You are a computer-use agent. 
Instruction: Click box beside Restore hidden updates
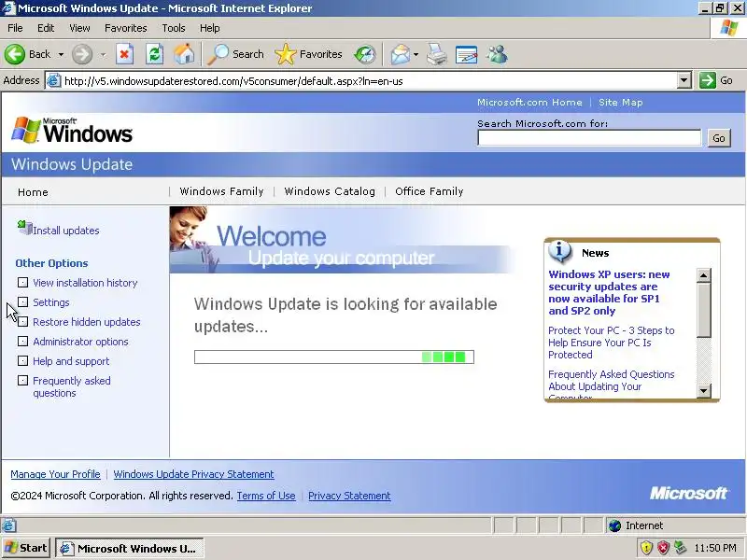[x=22, y=321]
